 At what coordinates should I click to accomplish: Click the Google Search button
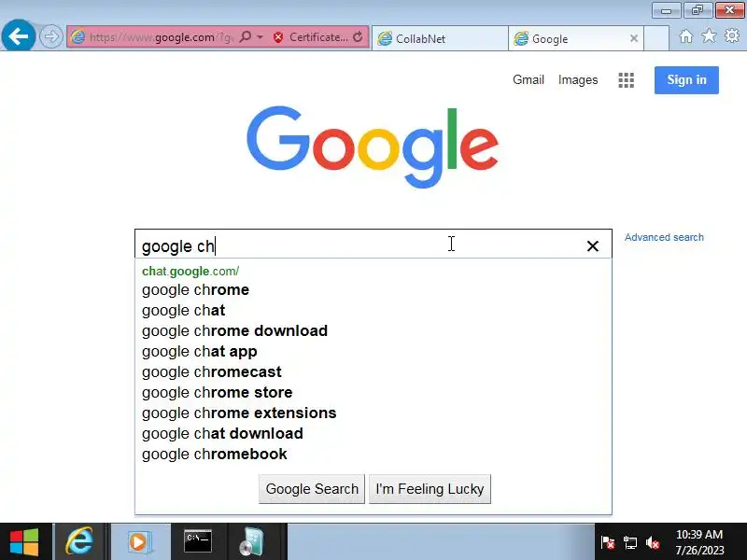pos(312,488)
